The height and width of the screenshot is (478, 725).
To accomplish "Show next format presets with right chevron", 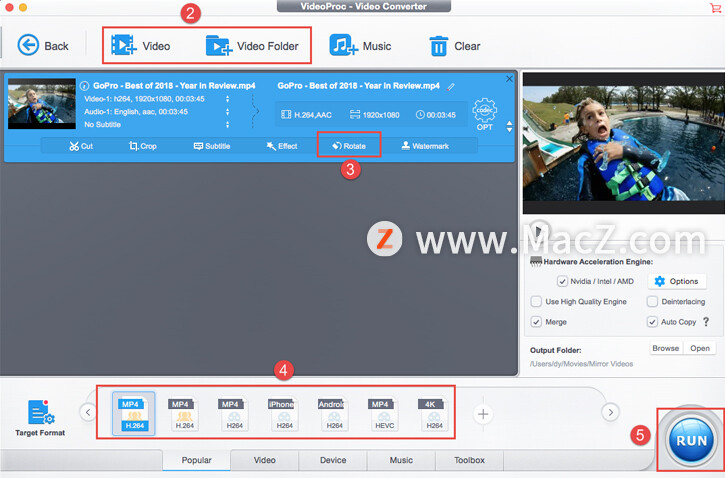I will [610, 412].
